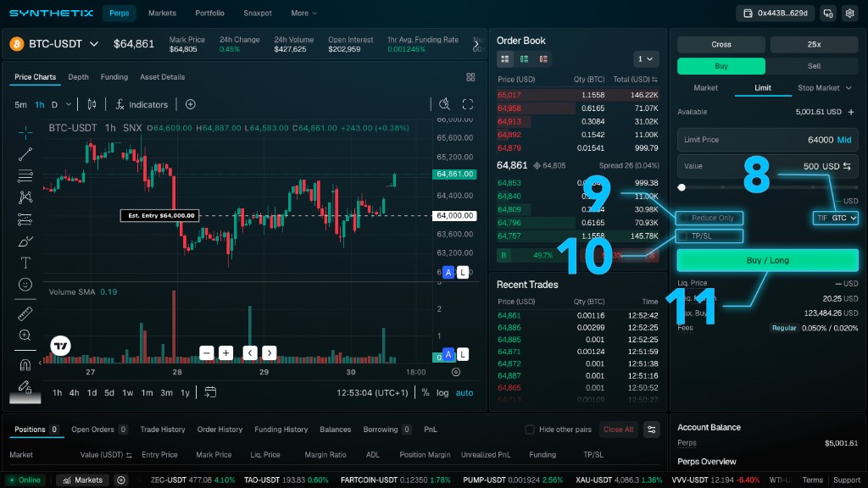Activate the zoom in tool
Image resolution: width=868 pixels, height=488 pixels.
coord(25,335)
